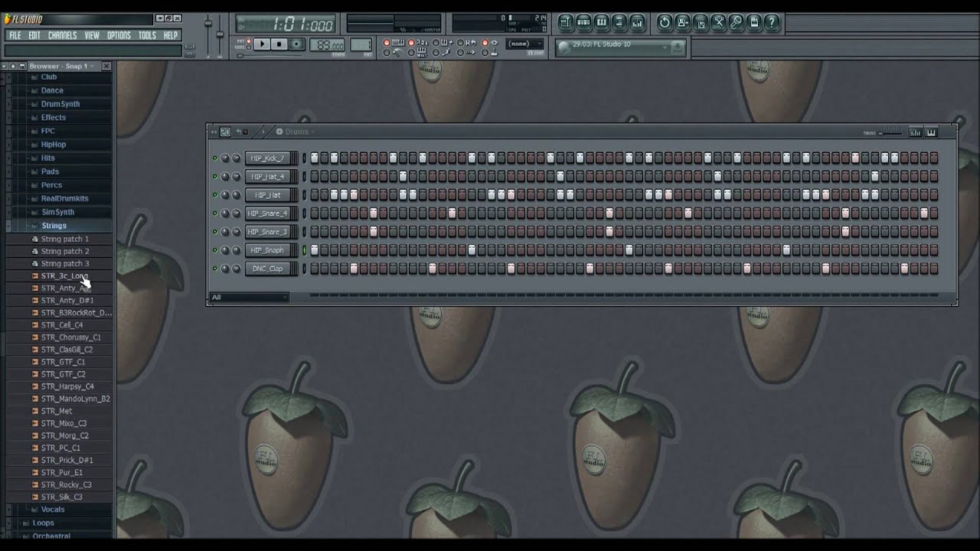This screenshot has height=551, width=980.
Task: Open the project info page icon
Action: 754,22
